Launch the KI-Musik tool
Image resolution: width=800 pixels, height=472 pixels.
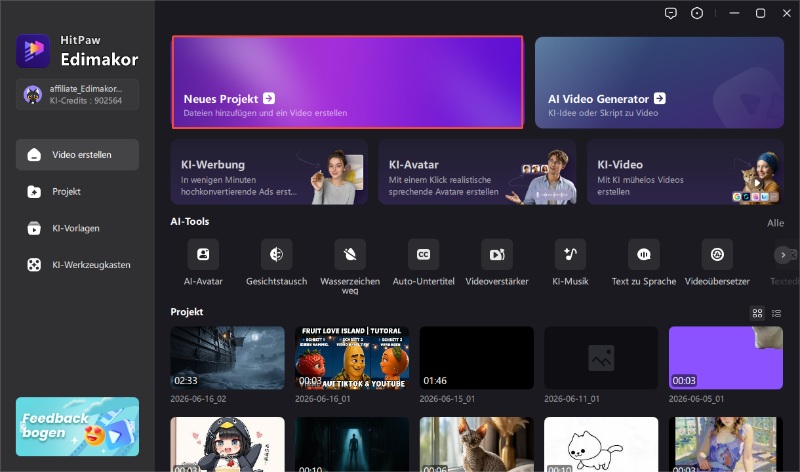(x=570, y=254)
